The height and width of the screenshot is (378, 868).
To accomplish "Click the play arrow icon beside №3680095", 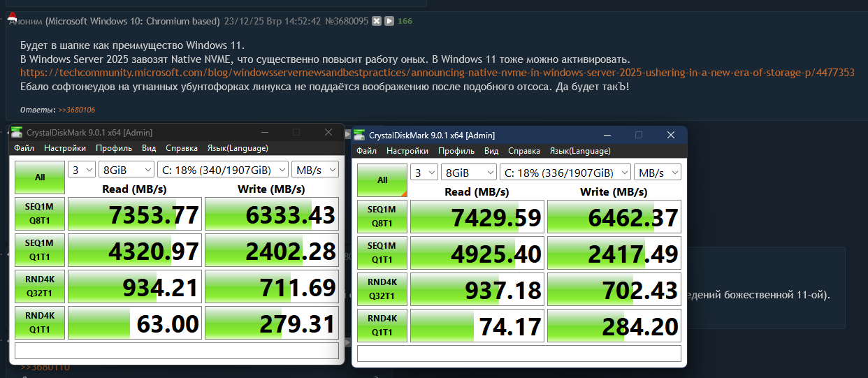I will [x=389, y=21].
